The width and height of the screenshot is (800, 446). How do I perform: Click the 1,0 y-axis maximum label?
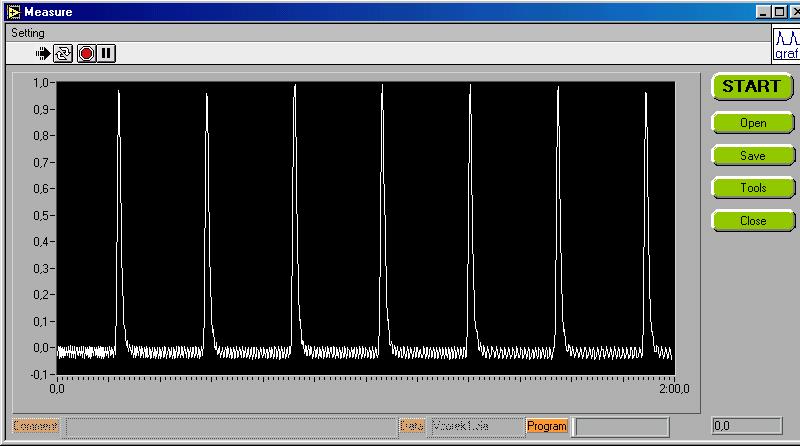[41, 82]
